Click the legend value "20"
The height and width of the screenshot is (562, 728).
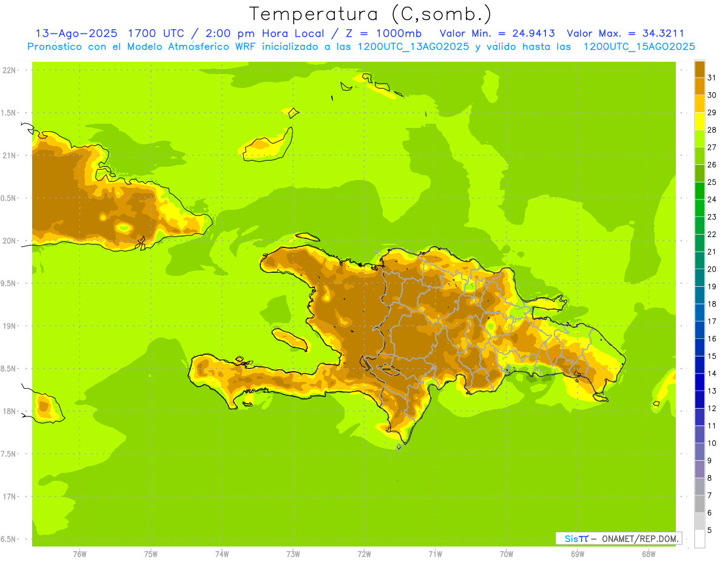(x=712, y=269)
